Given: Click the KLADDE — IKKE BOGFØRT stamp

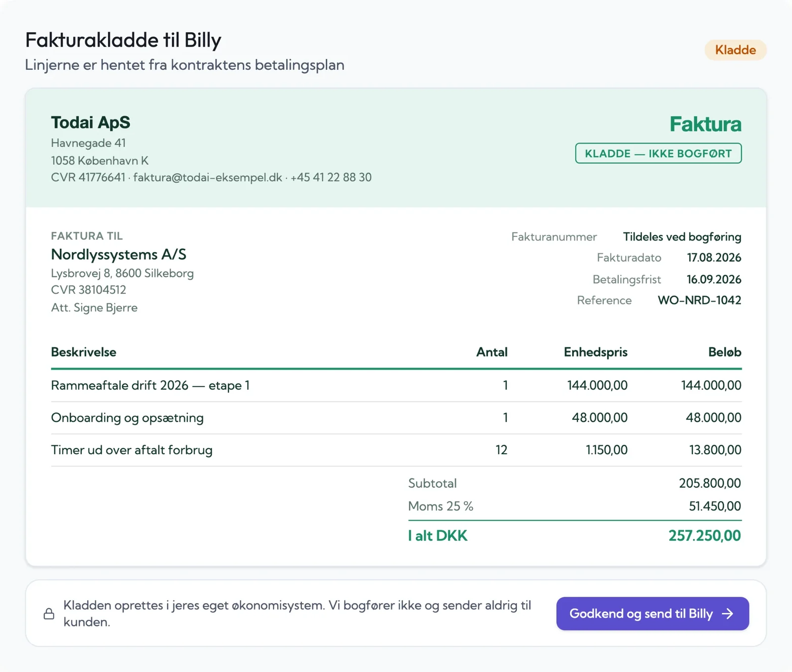Looking at the screenshot, I should click(x=658, y=154).
